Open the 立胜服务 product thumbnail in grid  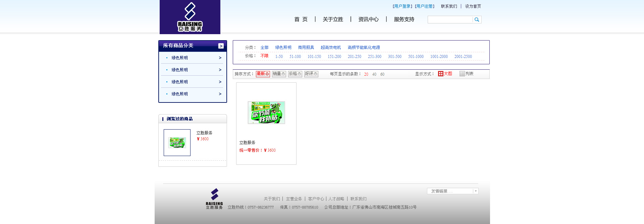tap(266, 113)
